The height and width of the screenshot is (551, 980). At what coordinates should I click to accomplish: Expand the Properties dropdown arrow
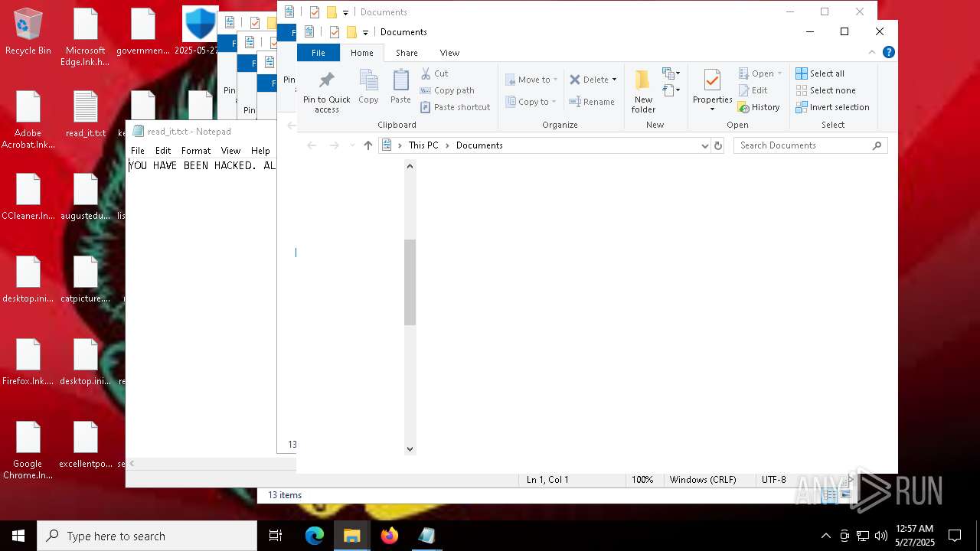712,109
